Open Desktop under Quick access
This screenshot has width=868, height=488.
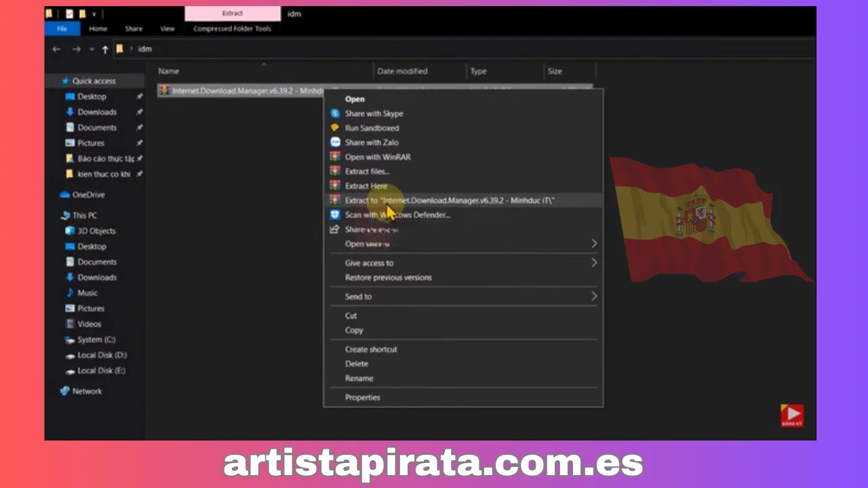pyautogui.click(x=92, y=96)
